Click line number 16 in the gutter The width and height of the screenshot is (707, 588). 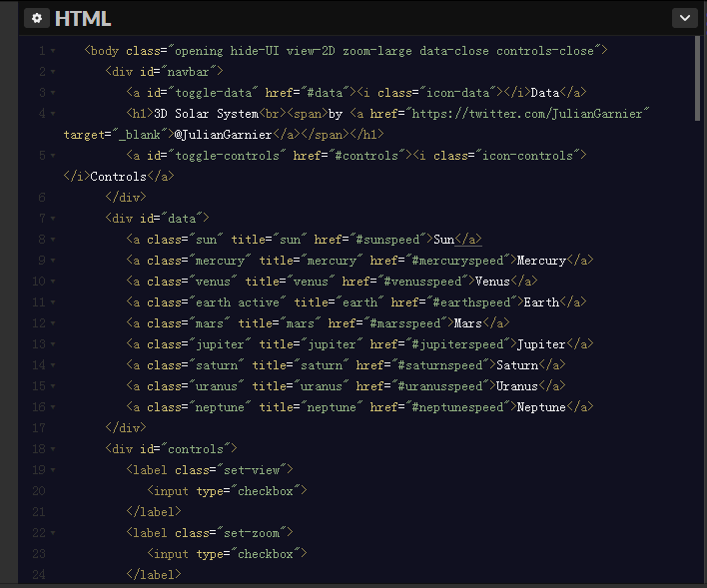(x=39, y=407)
